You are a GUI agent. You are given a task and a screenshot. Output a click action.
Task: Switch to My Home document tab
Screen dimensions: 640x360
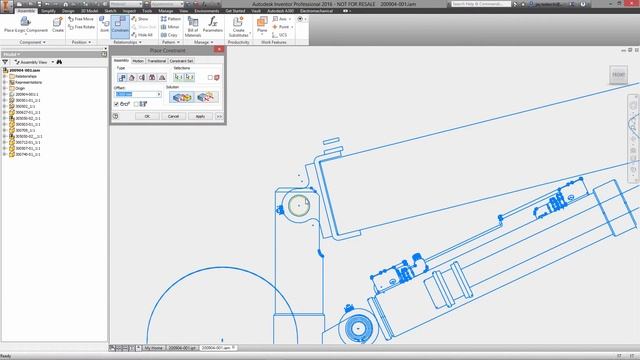154,348
